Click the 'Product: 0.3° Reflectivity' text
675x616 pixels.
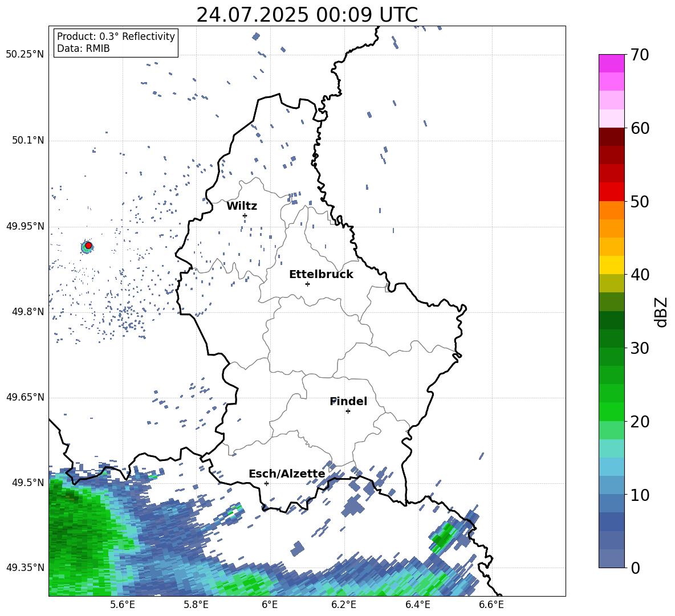pyautogui.click(x=116, y=36)
